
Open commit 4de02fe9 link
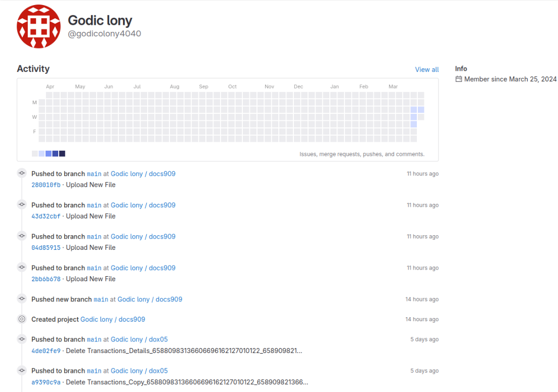tap(46, 351)
